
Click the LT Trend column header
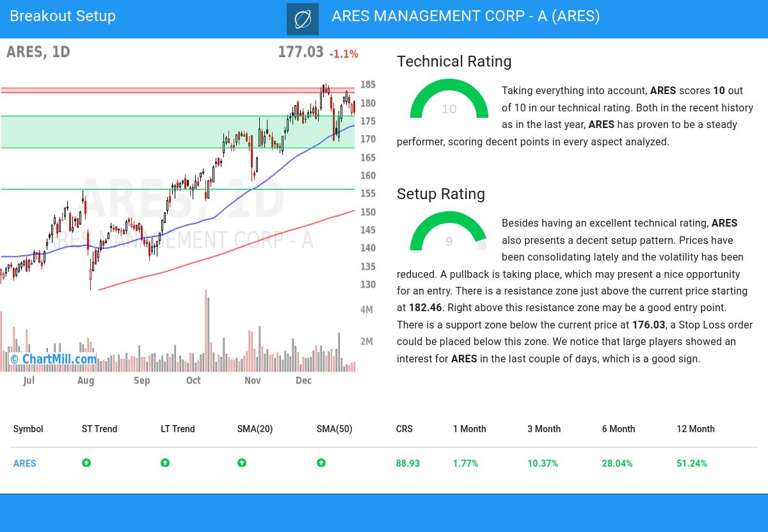[178, 429]
